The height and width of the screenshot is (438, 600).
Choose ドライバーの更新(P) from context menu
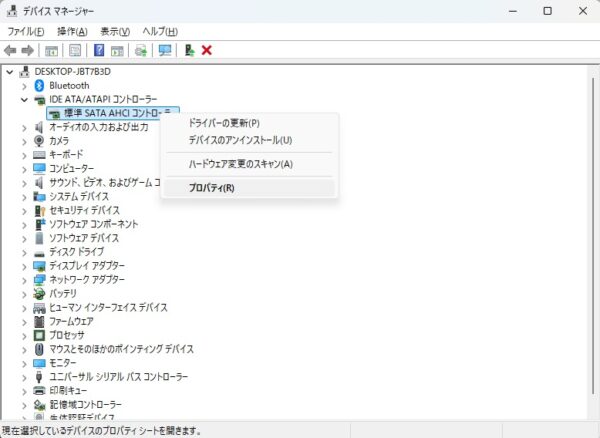250,123
